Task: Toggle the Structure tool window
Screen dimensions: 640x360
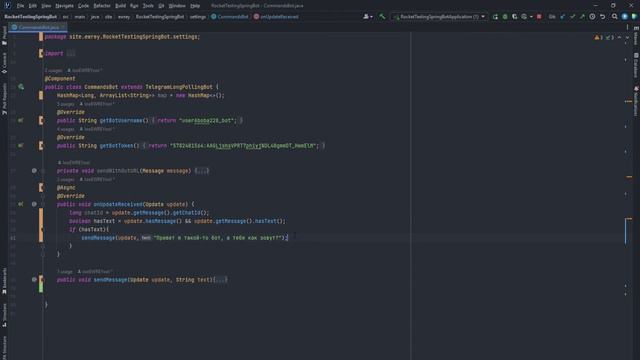Action: click(x=4, y=315)
